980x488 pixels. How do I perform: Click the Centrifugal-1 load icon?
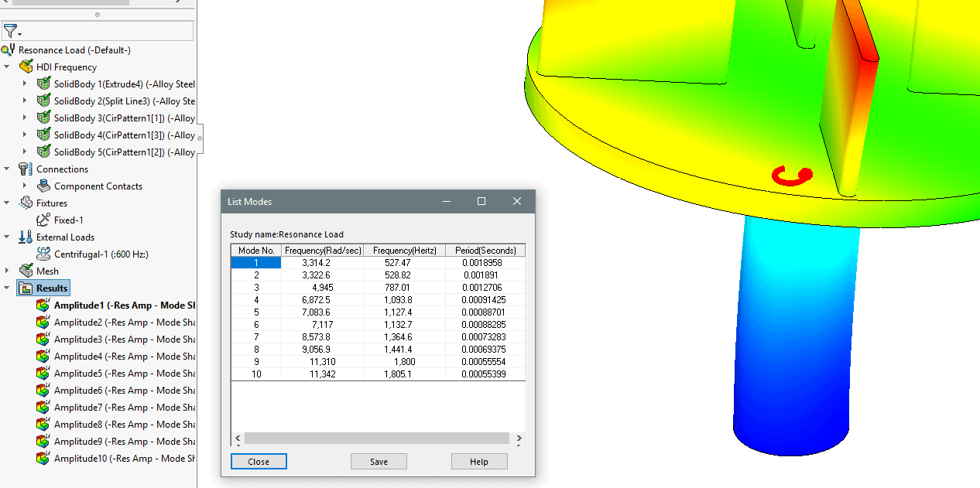click(44, 254)
